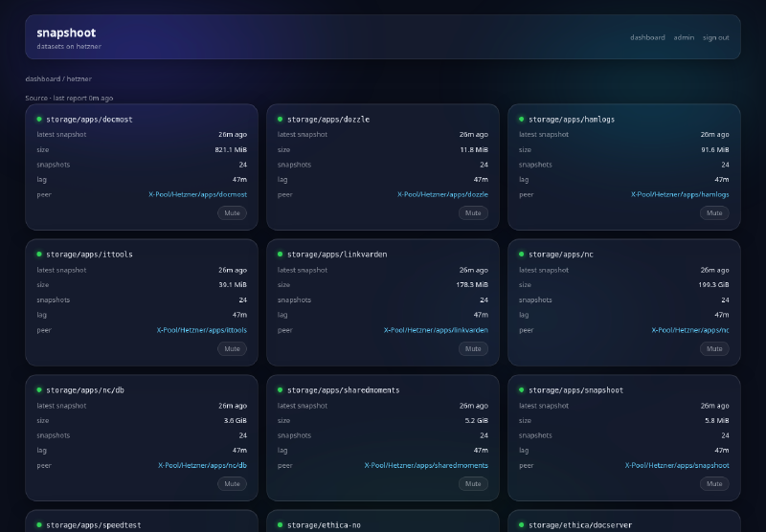Mute the storage/apps/linkvarden dataset

(x=473, y=348)
